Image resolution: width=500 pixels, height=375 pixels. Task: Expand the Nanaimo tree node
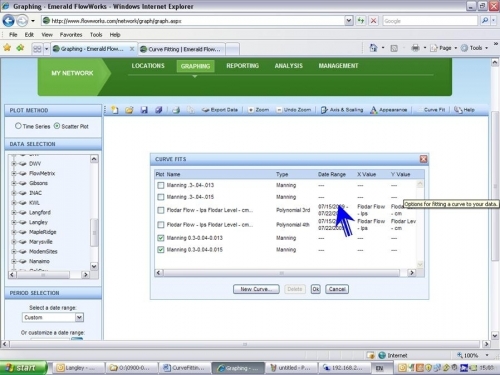[14, 261]
